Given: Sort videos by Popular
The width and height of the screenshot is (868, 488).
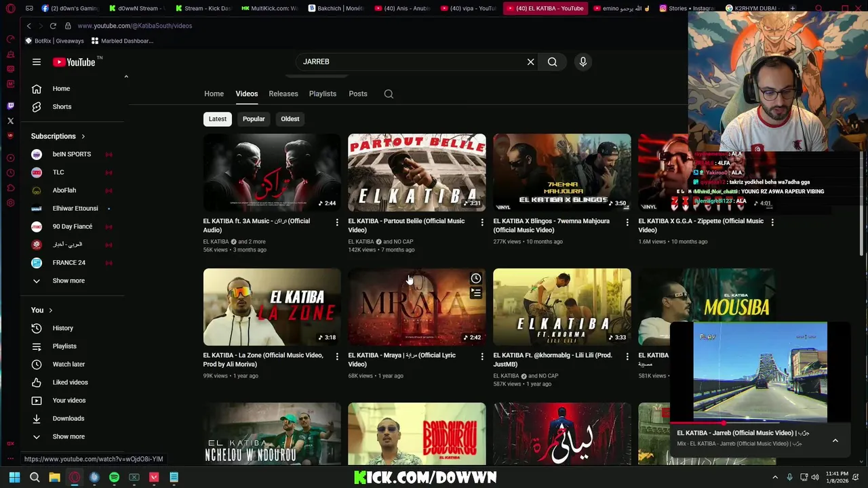Looking at the screenshot, I should 254,119.
